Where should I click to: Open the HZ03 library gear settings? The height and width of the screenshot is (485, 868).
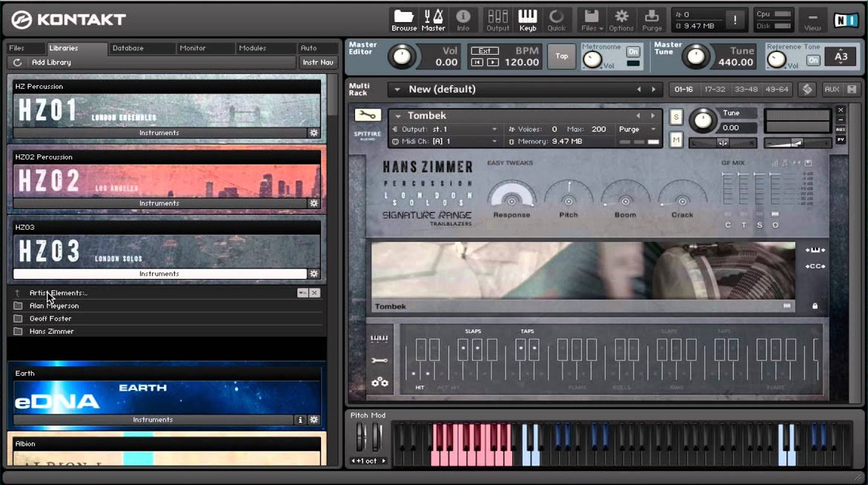pyautogui.click(x=314, y=274)
